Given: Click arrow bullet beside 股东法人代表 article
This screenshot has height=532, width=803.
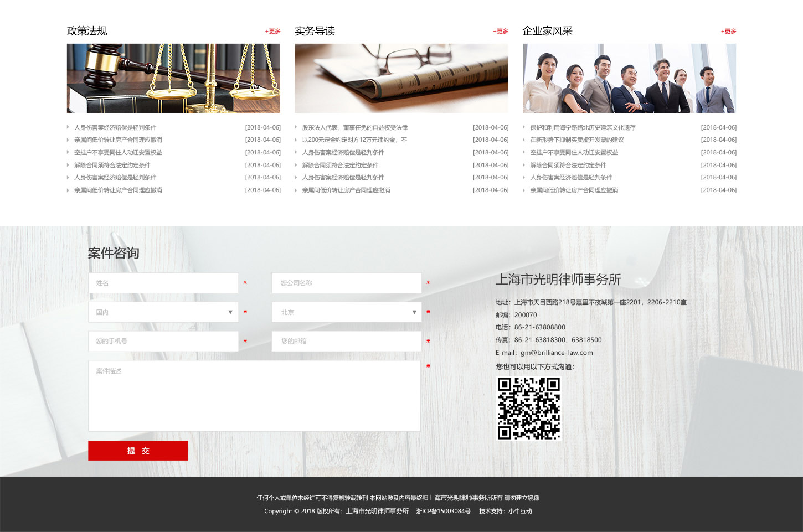Looking at the screenshot, I should click(296, 127).
